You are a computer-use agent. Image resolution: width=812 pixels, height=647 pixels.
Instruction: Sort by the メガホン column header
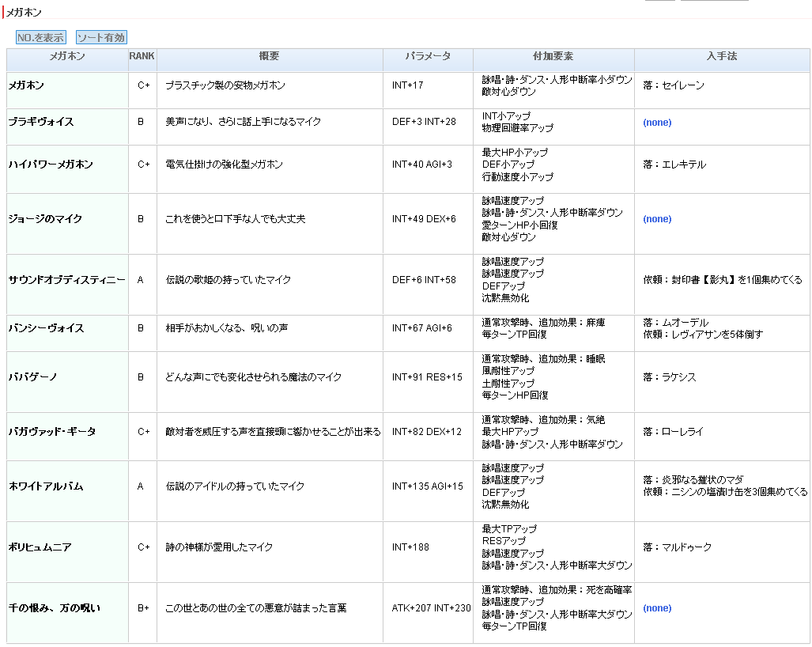67,57
